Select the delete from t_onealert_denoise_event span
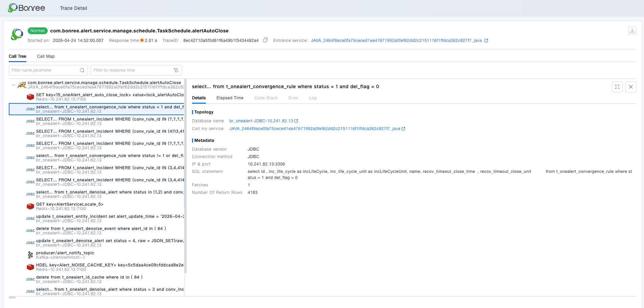The width and height of the screenshot is (644, 308). coord(96,231)
